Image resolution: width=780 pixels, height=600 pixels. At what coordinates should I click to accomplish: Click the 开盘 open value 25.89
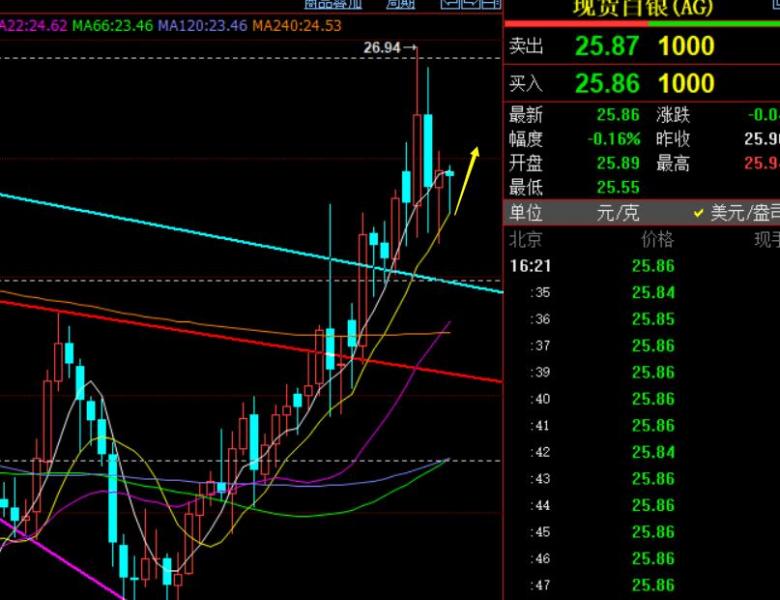click(x=618, y=163)
